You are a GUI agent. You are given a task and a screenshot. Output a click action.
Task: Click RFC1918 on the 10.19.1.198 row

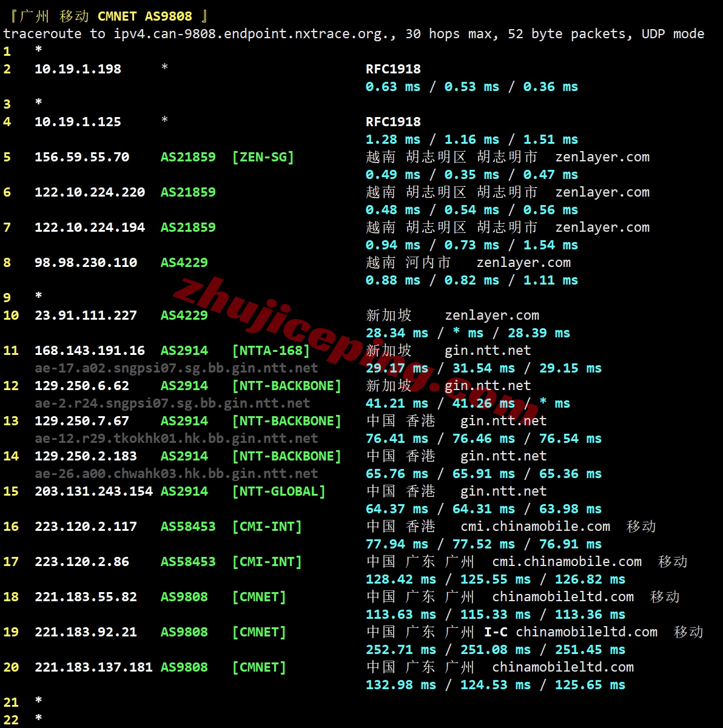coord(393,69)
